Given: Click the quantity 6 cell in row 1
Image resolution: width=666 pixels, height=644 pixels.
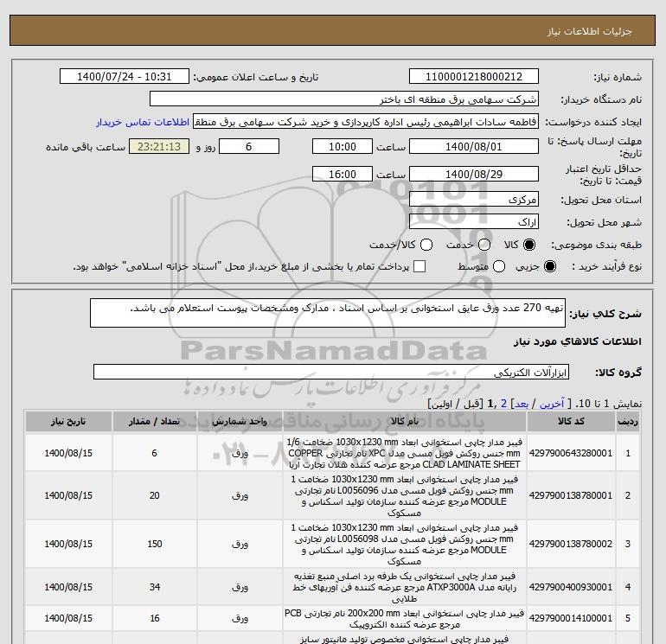Looking at the screenshot, I should 155,453.
